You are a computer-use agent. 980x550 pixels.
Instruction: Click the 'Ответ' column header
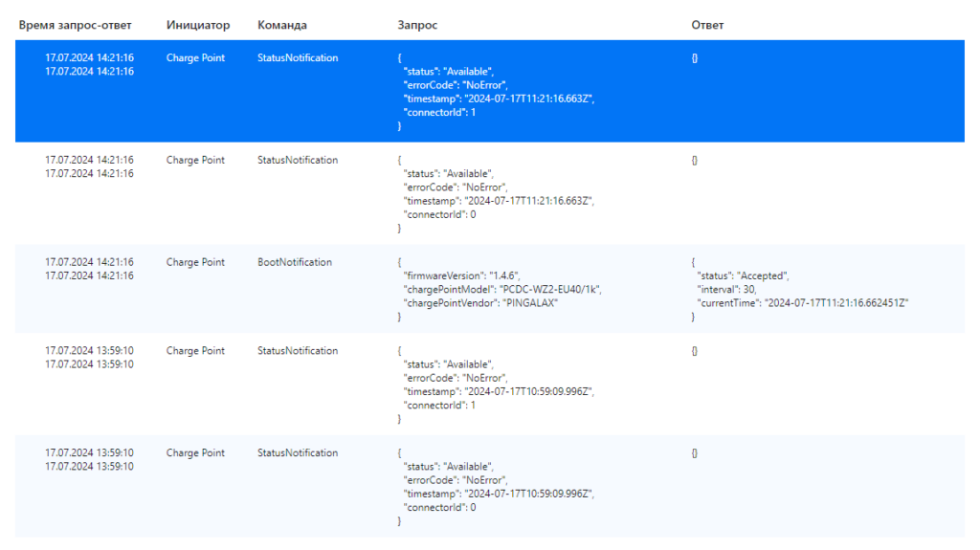(707, 25)
